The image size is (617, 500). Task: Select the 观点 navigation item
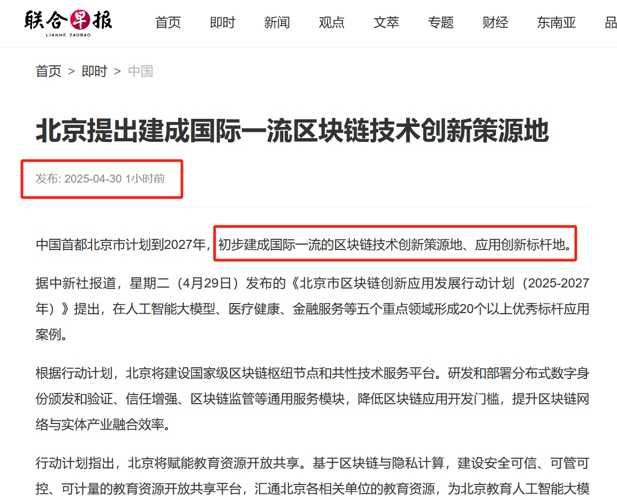click(331, 22)
